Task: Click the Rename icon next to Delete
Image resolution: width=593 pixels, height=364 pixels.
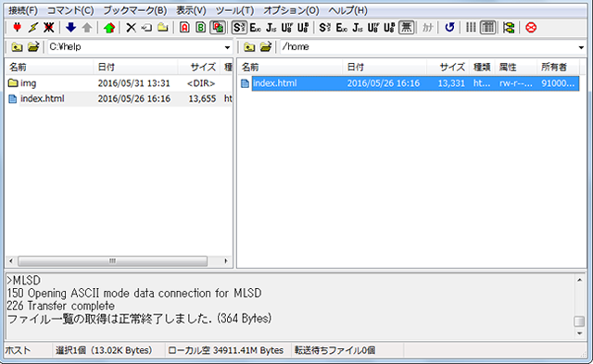Action: pyautogui.click(x=146, y=27)
